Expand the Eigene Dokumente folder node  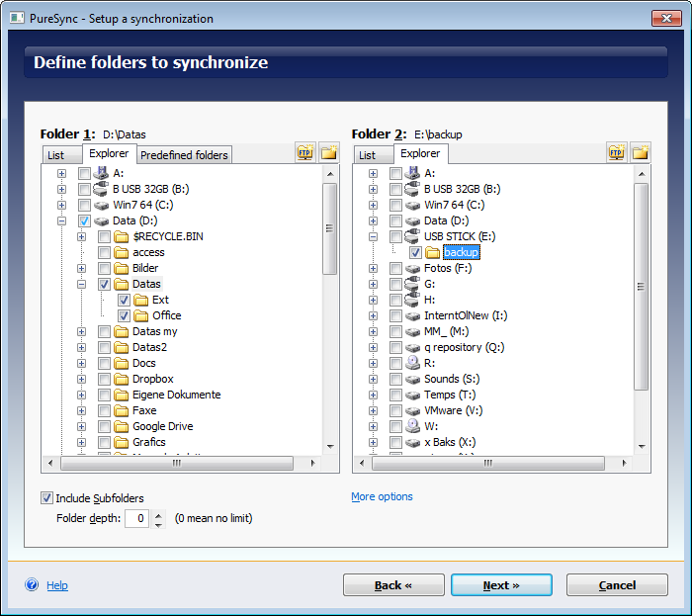[x=82, y=395]
